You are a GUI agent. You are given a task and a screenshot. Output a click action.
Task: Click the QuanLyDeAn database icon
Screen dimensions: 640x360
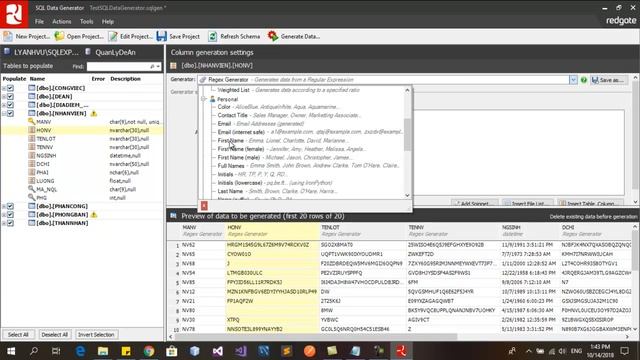tap(88, 52)
